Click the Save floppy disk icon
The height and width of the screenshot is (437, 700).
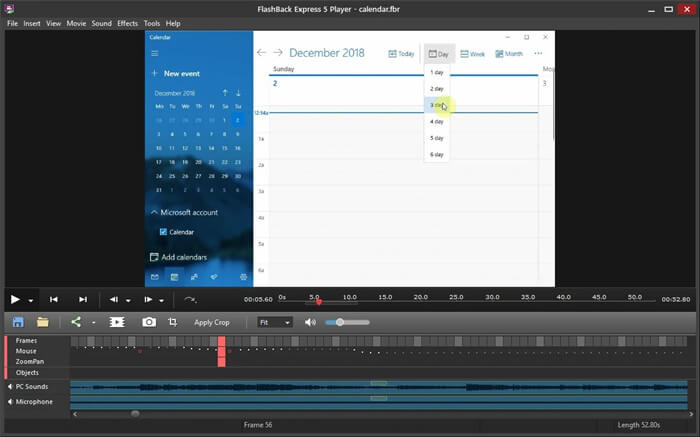coord(18,322)
